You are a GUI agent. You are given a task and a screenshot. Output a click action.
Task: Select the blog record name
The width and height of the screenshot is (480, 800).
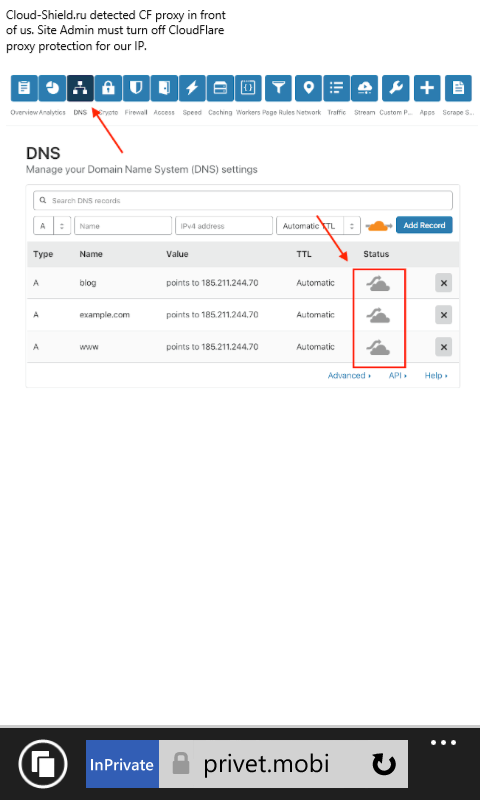click(x=88, y=283)
